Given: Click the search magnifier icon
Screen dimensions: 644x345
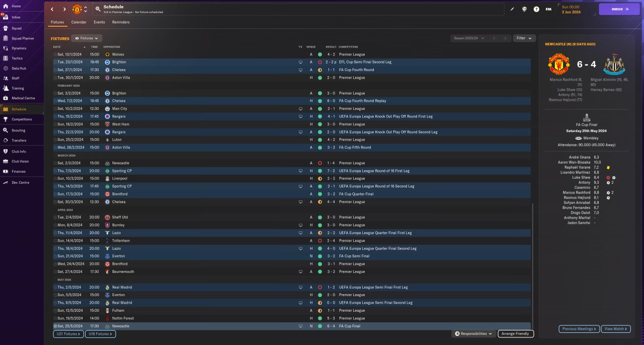Looking at the screenshot, I should 98,9.
